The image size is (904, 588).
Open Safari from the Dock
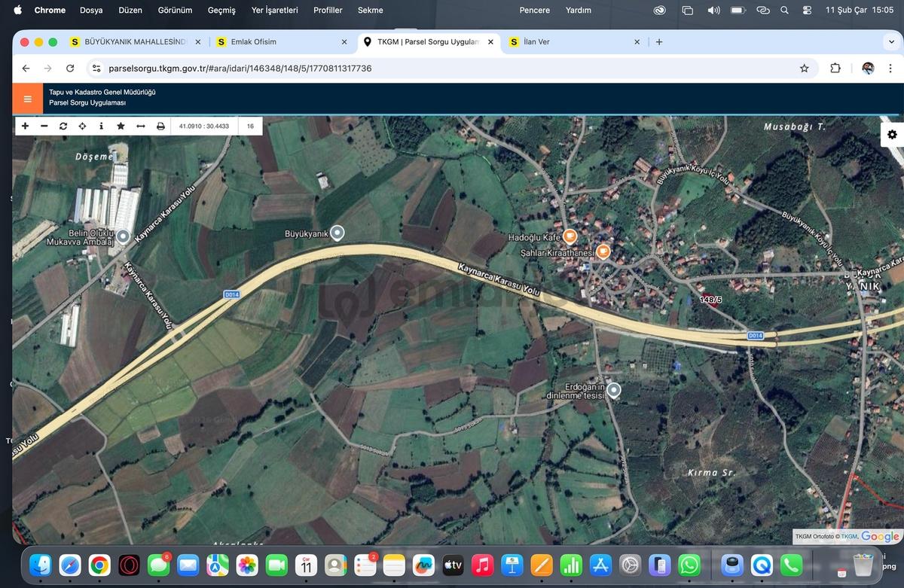pyautogui.click(x=70, y=565)
